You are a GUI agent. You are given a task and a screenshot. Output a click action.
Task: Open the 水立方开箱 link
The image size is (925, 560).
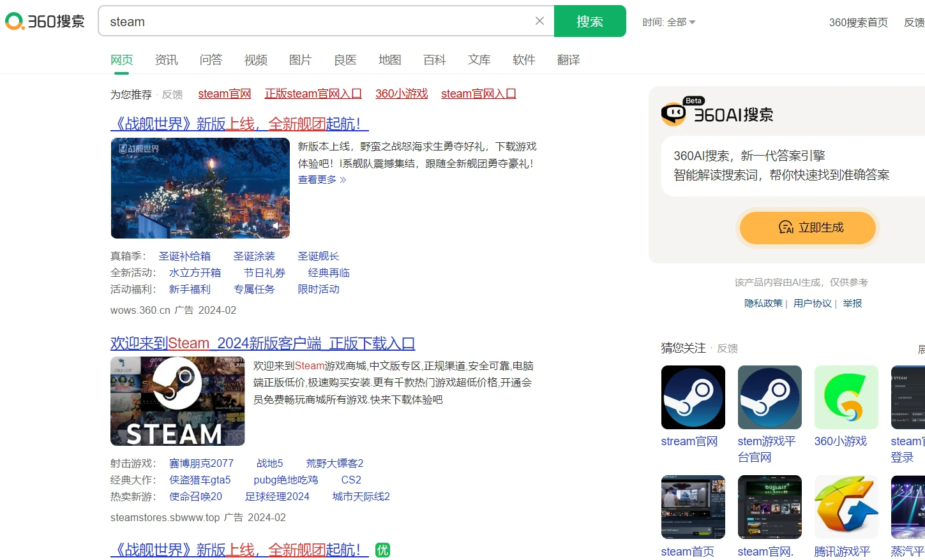(x=195, y=272)
